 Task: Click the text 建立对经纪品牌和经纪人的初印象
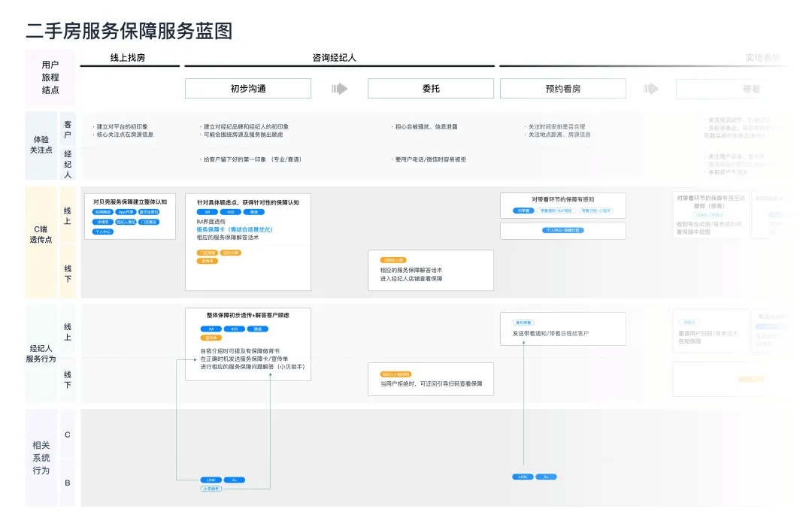[x=246, y=127]
